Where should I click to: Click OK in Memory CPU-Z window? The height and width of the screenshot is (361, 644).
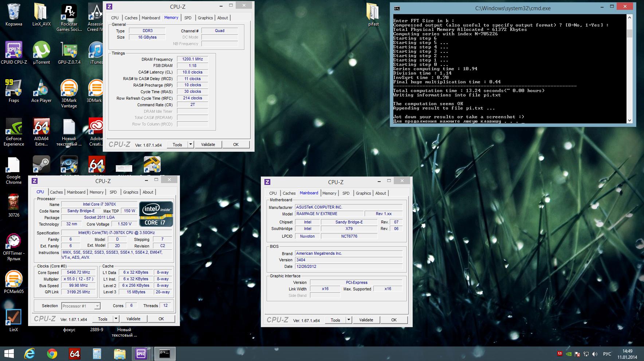click(236, 144)
